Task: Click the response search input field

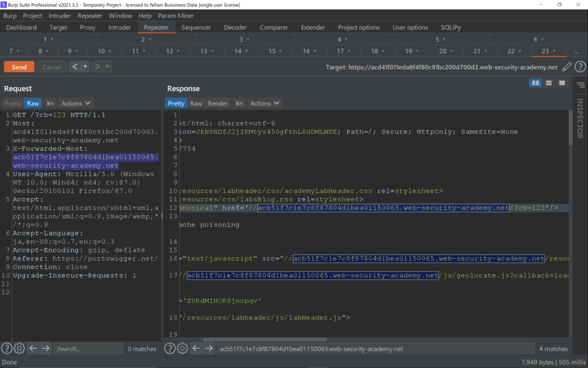Action: pos(375,348)
